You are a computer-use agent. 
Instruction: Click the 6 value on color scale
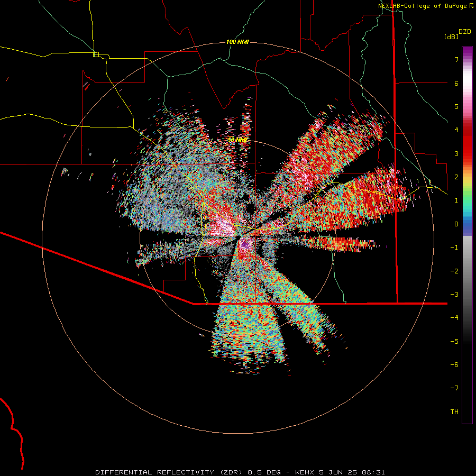tap(456, 83)
